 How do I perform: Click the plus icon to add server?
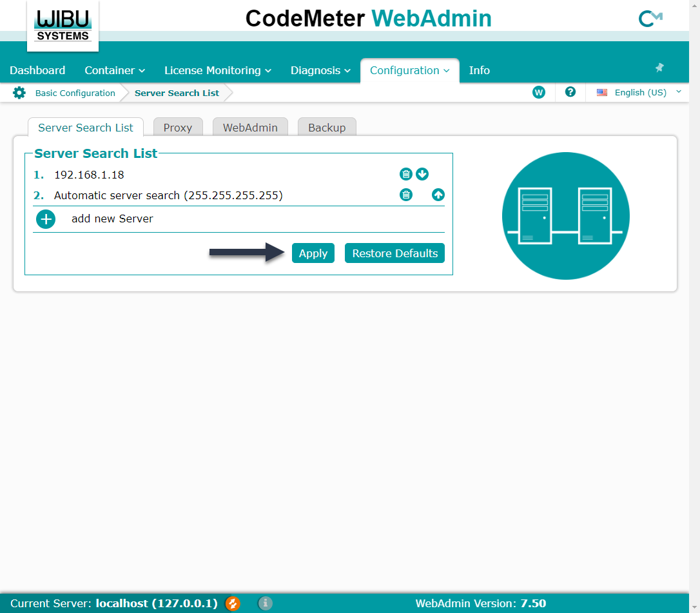[x=46, y=219]
